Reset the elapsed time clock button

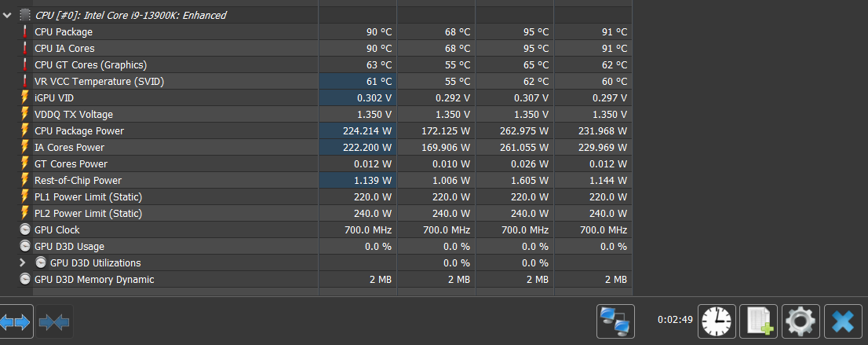point(717,321)
